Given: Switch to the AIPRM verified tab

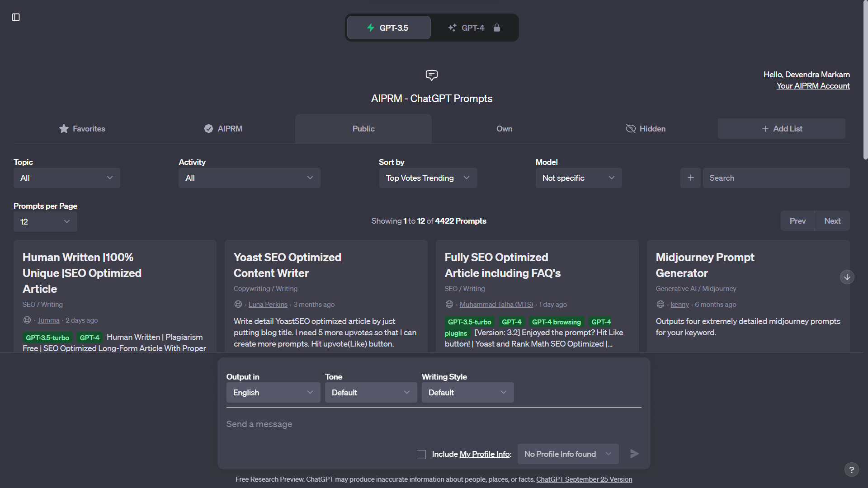Looking at the screenshot, I should coord(223,129).
